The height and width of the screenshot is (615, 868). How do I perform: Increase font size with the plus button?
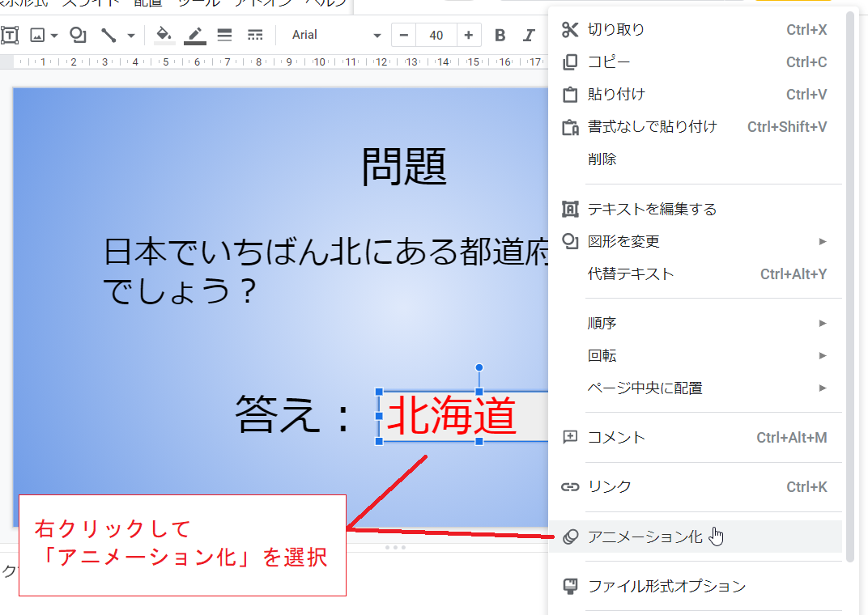[469, 36]
